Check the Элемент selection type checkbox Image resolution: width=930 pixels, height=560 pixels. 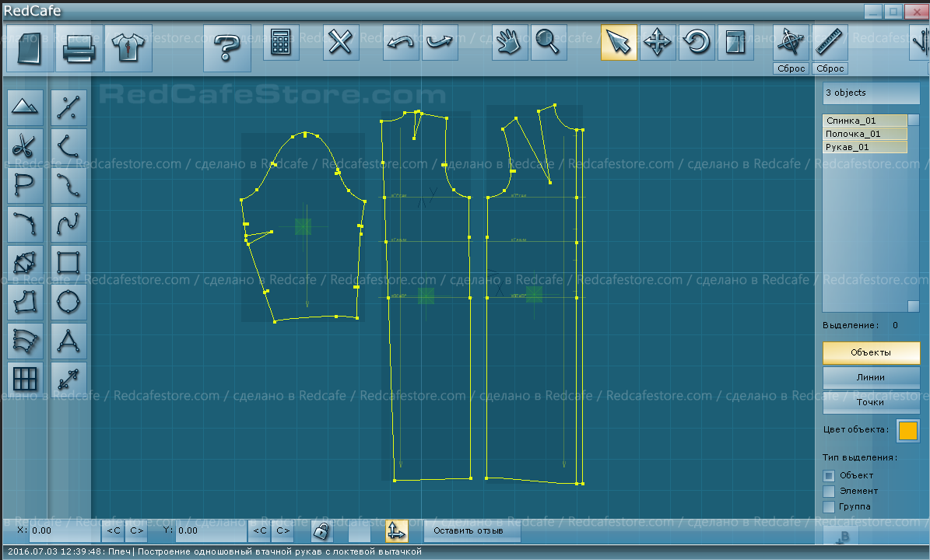[829, 491]
